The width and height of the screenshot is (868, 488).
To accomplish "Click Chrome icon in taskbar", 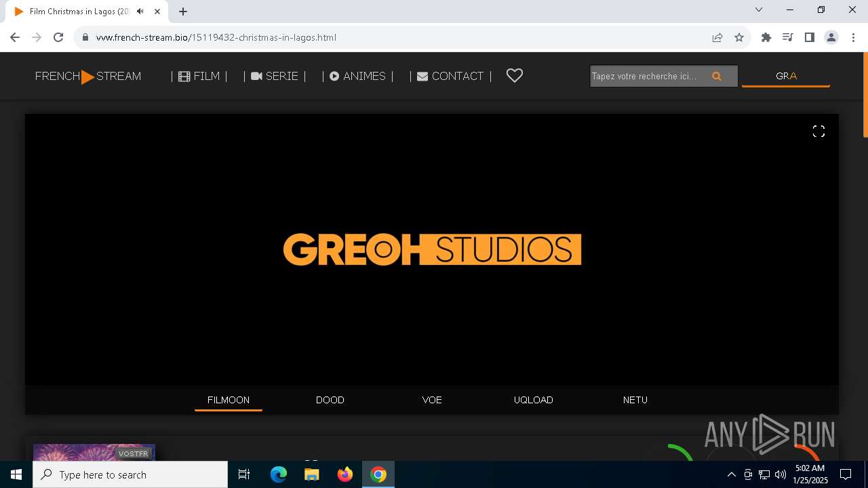I will coord(378,474).
